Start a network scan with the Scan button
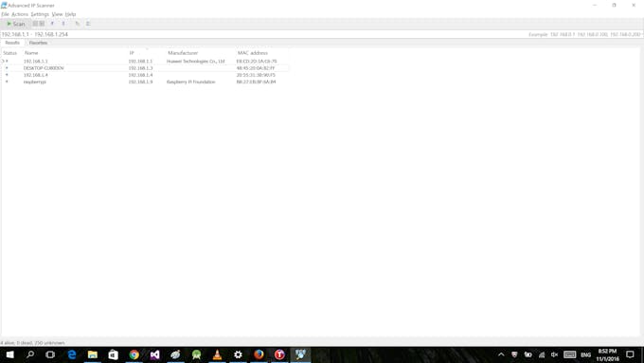 click(x=16, y=24)
